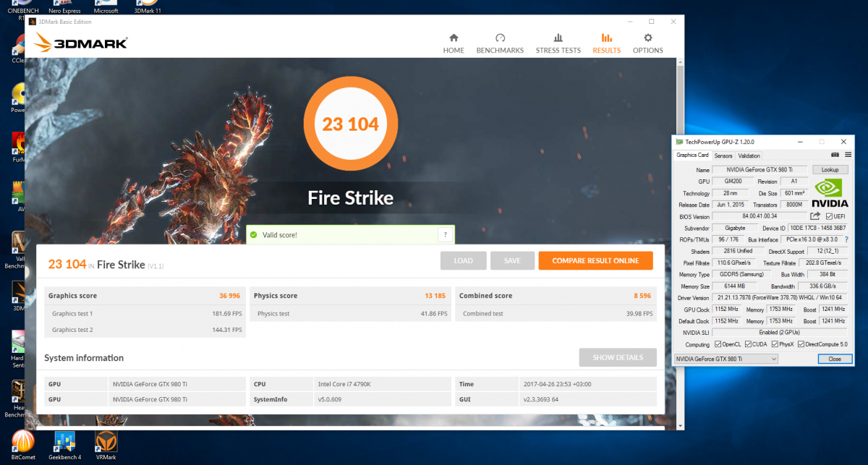Viewport: 868px width, 465px height.
Task: Open the GPU-Z hamburger menu
Action: point(846,155)
